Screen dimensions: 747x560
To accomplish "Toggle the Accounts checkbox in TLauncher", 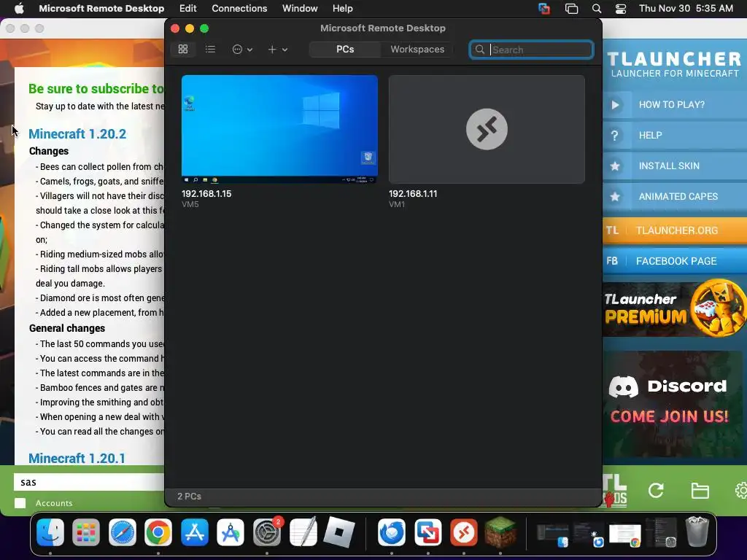I will [x=20, y=503].
